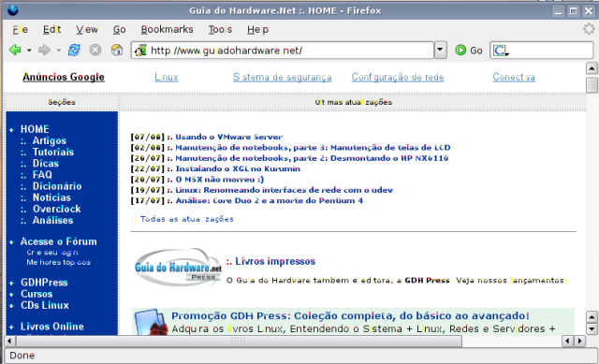Click the search text field

550,51
